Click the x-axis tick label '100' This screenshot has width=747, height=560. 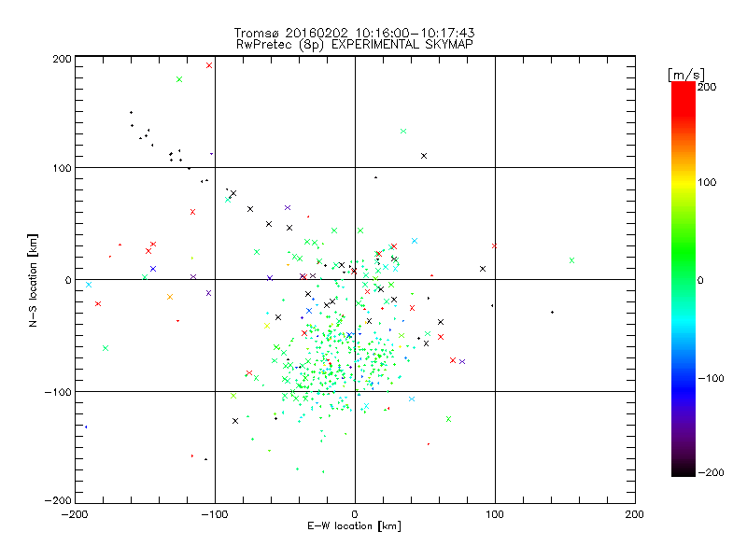tap(495, 514)
